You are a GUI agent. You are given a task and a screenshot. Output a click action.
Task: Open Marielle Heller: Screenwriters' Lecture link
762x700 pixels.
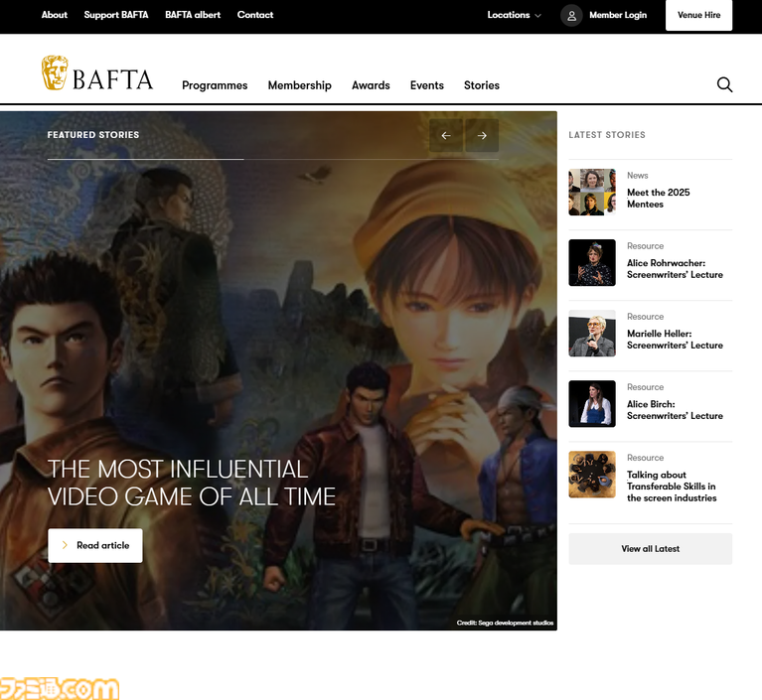(x=675, y=339)
